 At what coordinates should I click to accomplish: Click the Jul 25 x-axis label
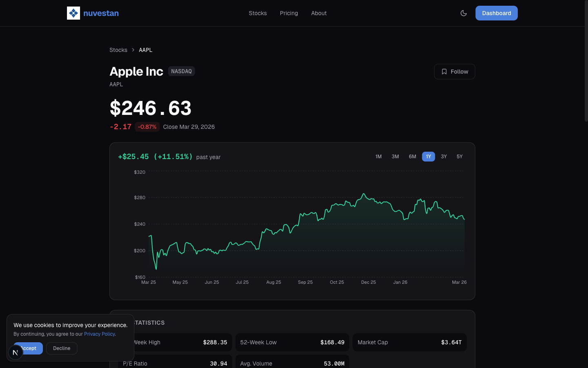coord(242,282)
